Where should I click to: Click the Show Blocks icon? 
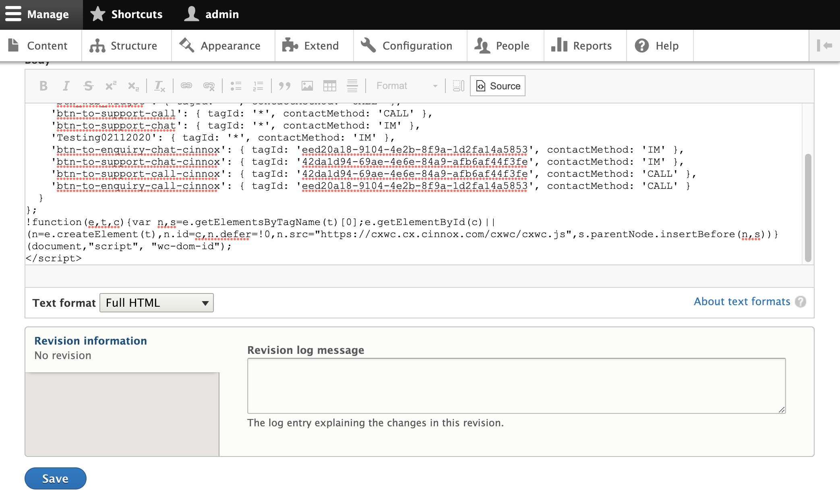458,86
